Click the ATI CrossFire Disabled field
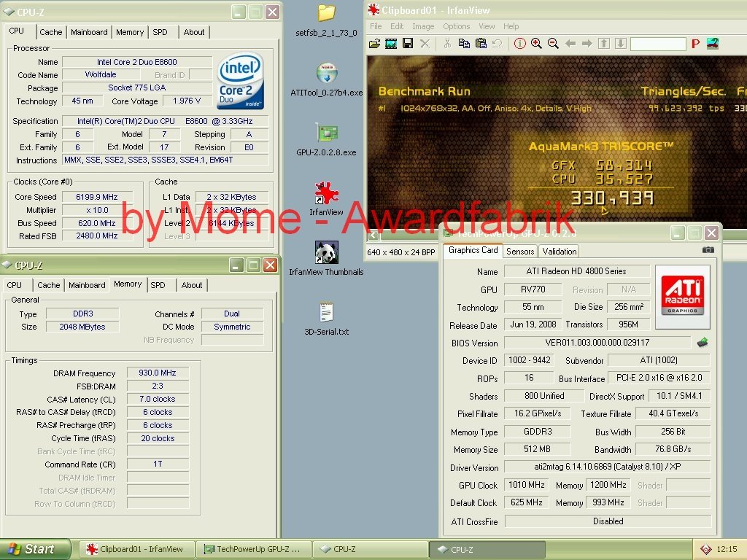747x560 pixels. [608, 521]
